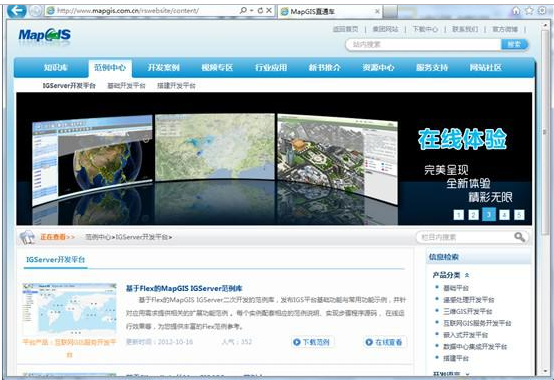Image resolution: width=554 pixels, height=380 pixels.
Task: Expand the section below 搭建平台
Action: click(468, 374)
